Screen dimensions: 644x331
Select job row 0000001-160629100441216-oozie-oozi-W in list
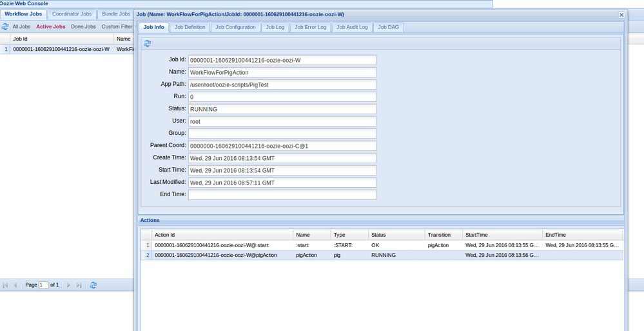point(67,49)
